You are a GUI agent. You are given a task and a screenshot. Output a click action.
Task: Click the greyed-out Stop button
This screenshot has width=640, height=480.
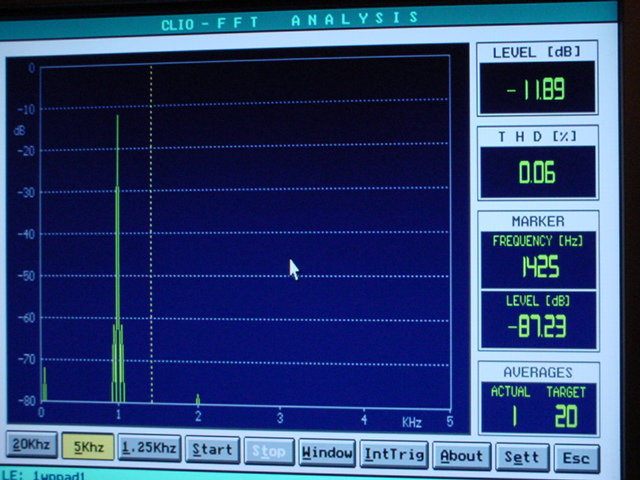pos(269,451)
